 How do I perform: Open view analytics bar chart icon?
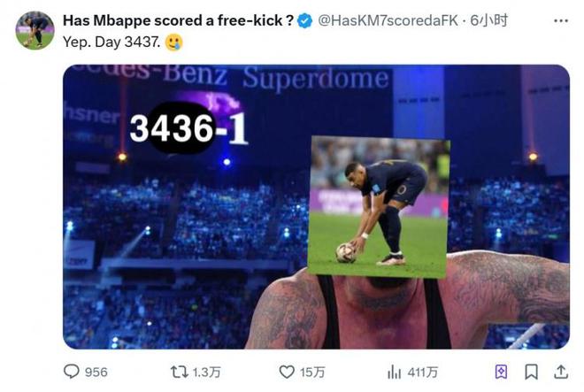[x=394, y=372]
